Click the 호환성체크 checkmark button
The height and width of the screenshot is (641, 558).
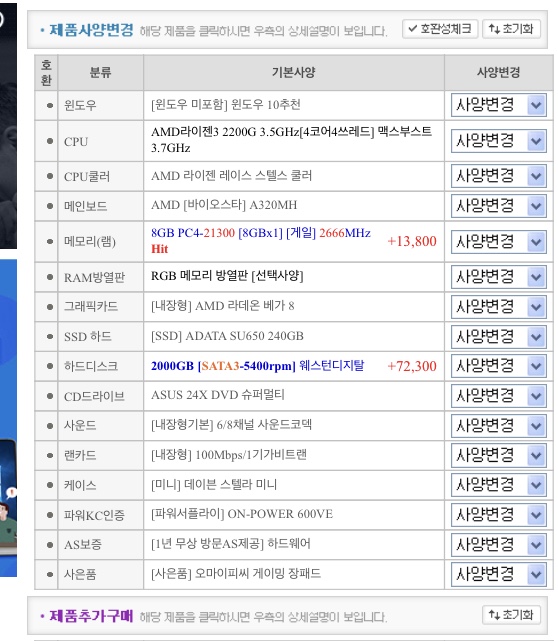pyautogui.click(x=440, y=29)
